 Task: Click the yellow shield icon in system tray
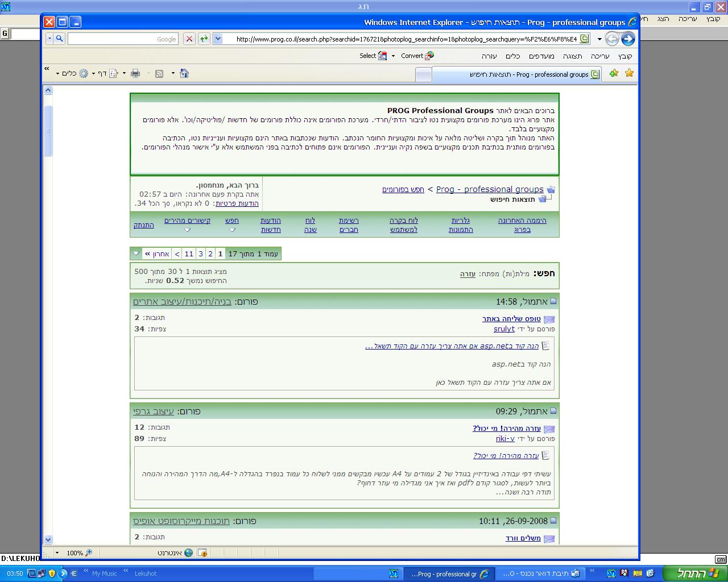pyautogui.click(x=52, y=573)
